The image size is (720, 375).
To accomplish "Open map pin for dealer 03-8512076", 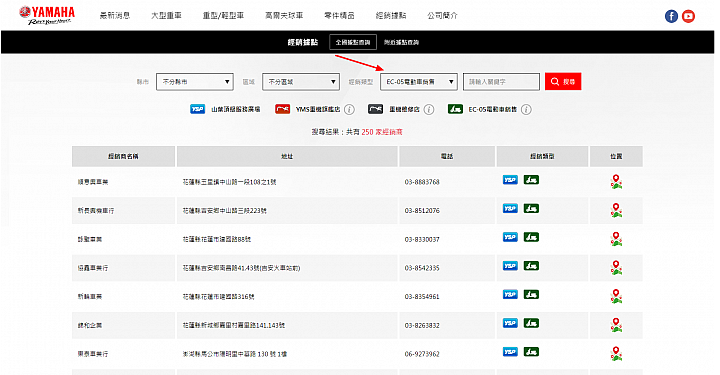I will pos(616,210).
